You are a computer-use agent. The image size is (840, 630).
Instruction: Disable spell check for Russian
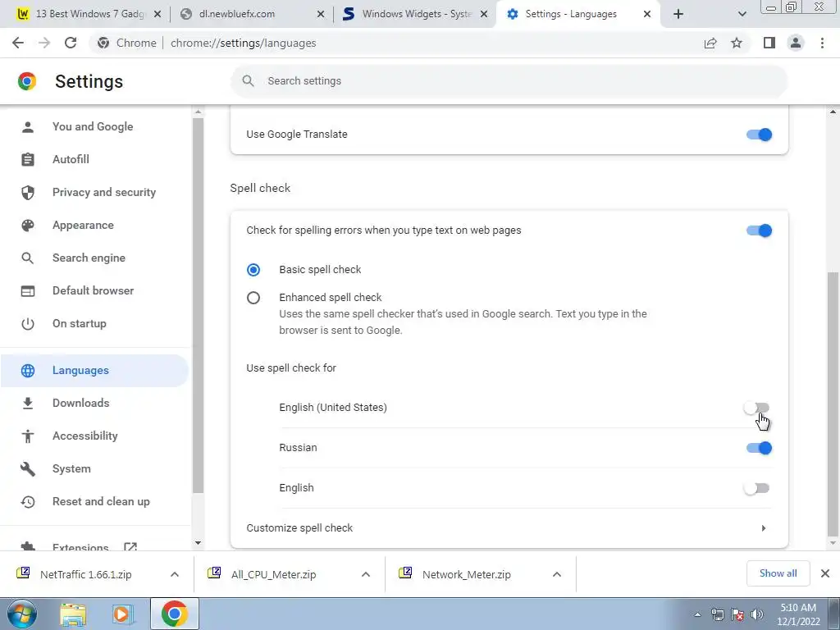click(759, 448)
